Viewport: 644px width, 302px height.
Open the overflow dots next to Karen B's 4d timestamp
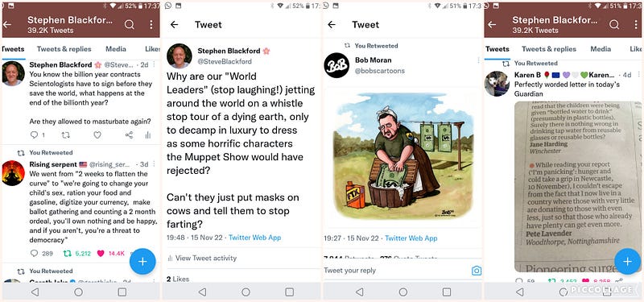tap(639, 75)
